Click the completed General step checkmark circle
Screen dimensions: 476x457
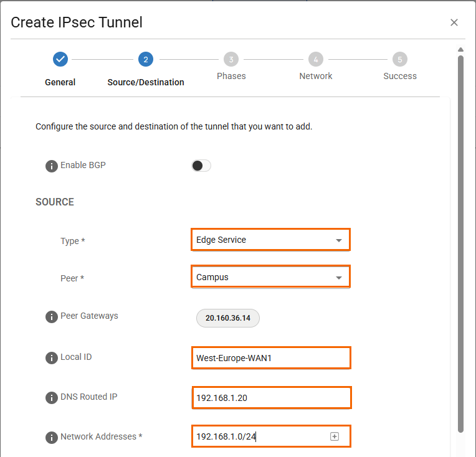point(60,59)
